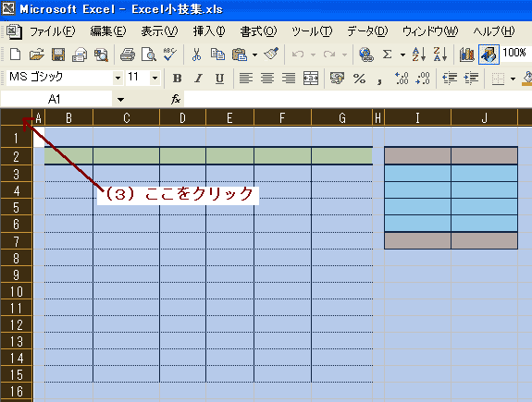This screenshot has width=532, height=402.
Task: Sort ascending with A-Z icon
Action: [419, 55]
